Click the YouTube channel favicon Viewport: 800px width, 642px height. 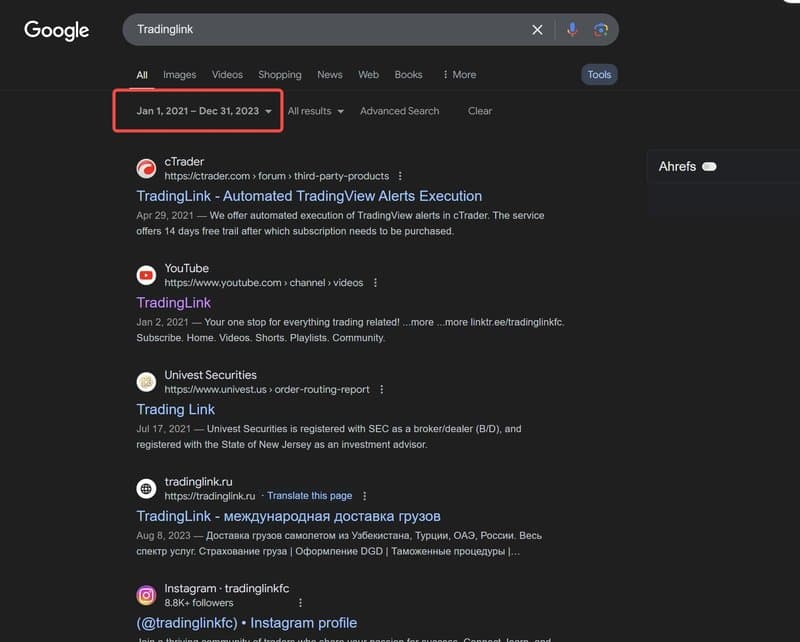147,274
